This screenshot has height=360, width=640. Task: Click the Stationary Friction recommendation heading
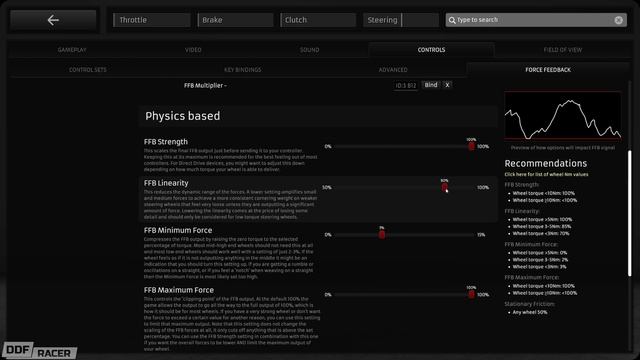[529, 304]
